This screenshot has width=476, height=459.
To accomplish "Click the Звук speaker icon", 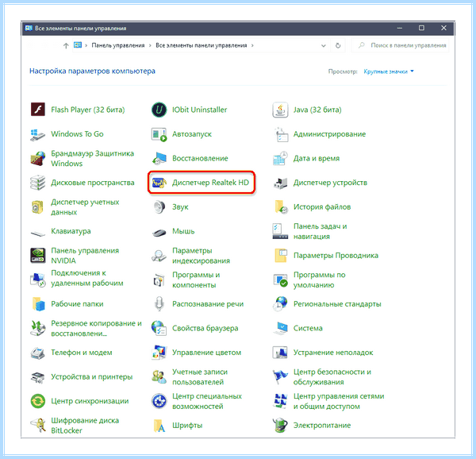I will (x=159, y=207).
